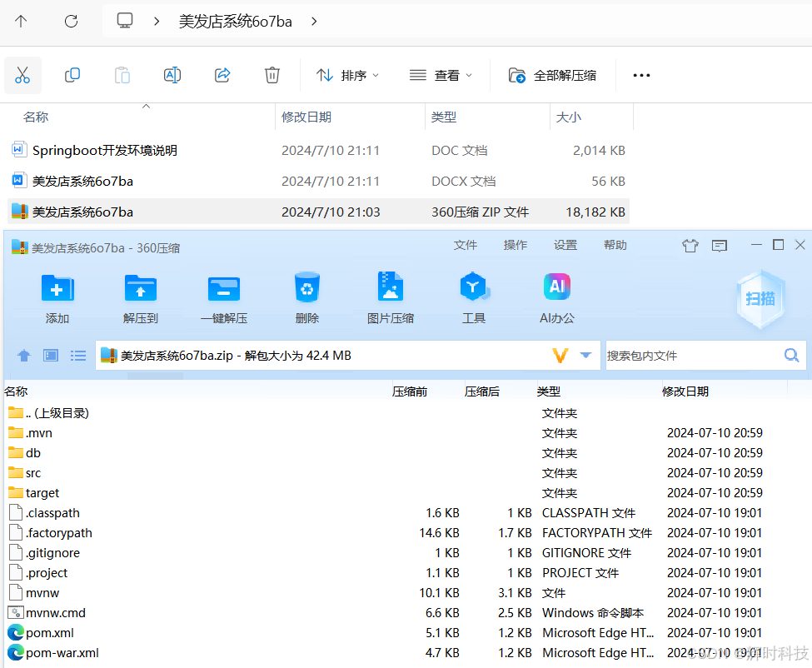Switch to the icon view mode in 360压缩

pyautogui.click(x=51, y=356)
